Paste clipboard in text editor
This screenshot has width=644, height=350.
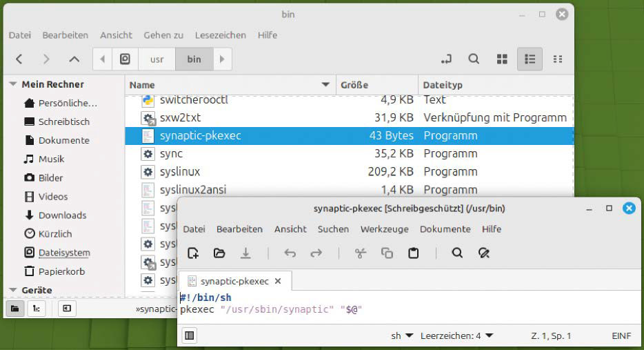tap(413, 253)
